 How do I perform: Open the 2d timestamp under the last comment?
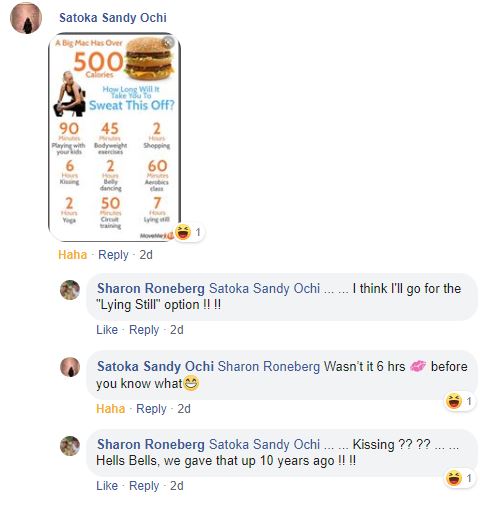pyautogui.click(x=177, y=486)
